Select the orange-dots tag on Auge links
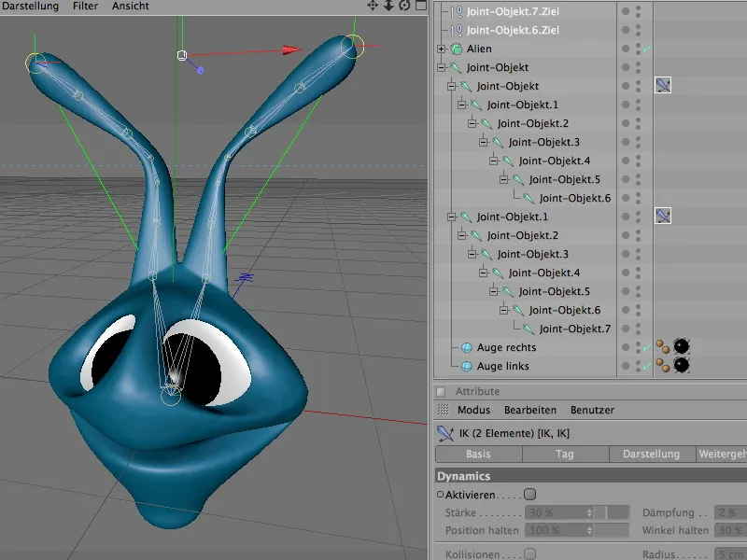The height and width of the screenshot is (560, 747). point(663,365)
